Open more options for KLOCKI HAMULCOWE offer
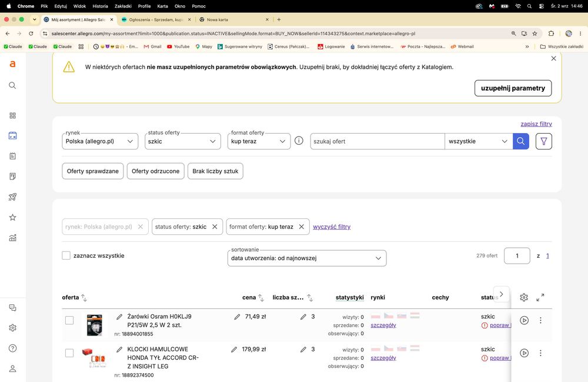 click(x=540, y=353)
